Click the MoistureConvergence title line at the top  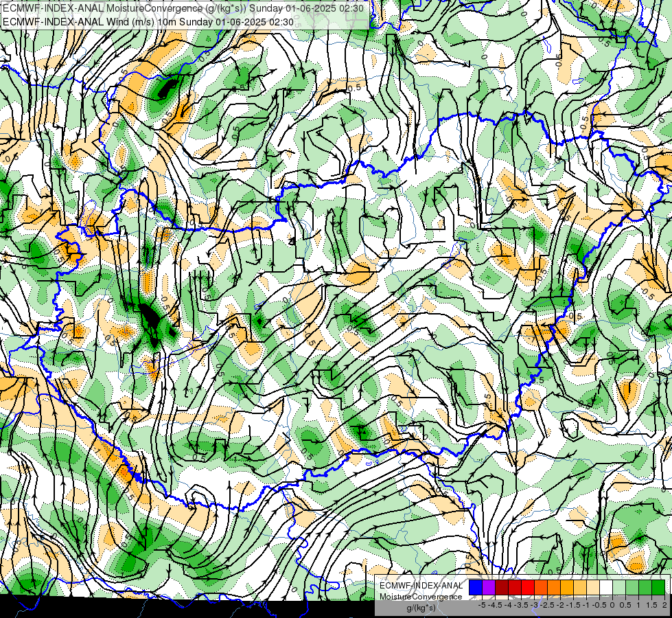(x=183, y=8)
